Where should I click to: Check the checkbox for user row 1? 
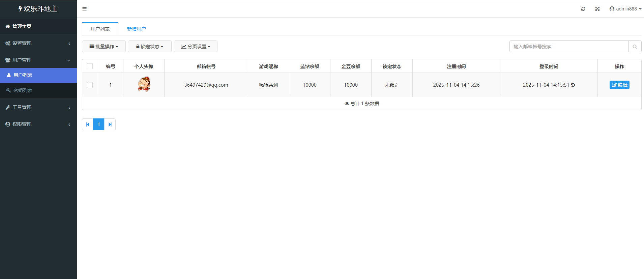[90, 85]
